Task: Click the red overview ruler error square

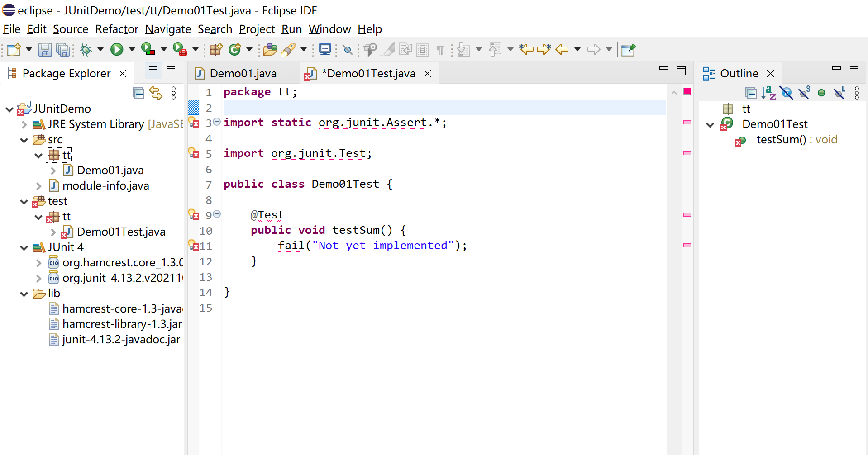Action: [x=687, y=91]
